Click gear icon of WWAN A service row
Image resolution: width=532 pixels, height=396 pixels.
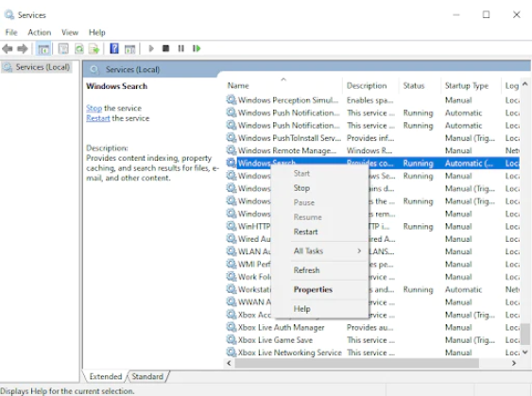[x=232, y=301]
